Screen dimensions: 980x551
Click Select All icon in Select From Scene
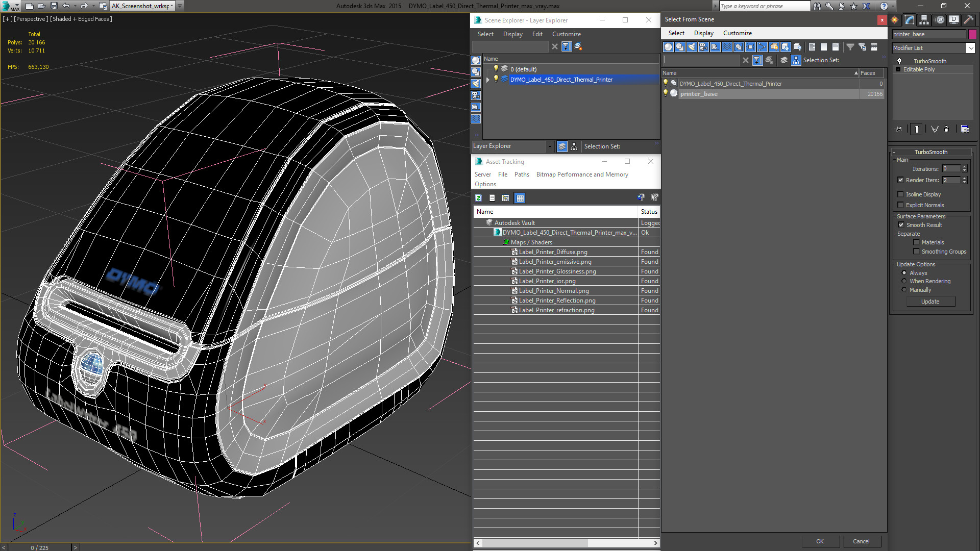click(812, 47)
